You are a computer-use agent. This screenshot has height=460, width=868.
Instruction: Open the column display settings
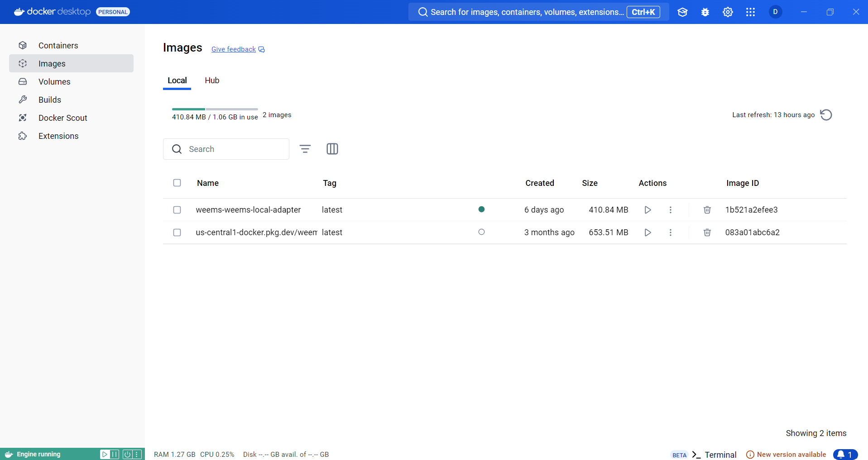pyautogui.click(x=332, y=149)
